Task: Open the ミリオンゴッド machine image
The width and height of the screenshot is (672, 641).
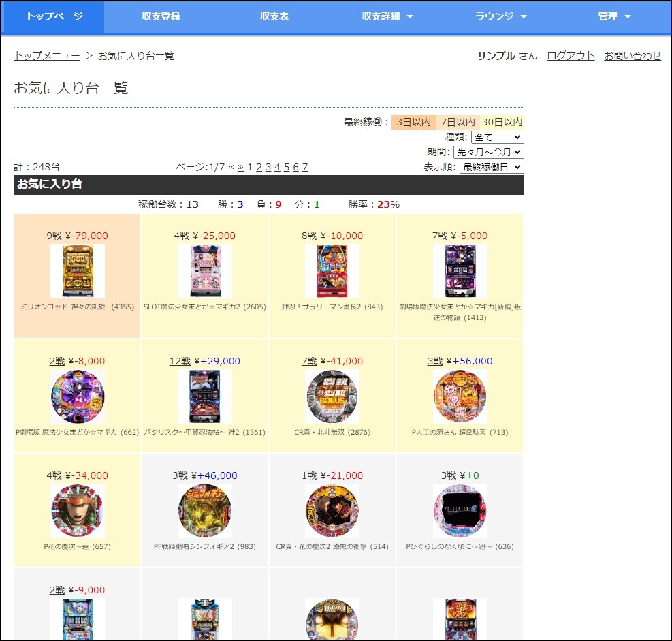Action: (x=78, y=271)
